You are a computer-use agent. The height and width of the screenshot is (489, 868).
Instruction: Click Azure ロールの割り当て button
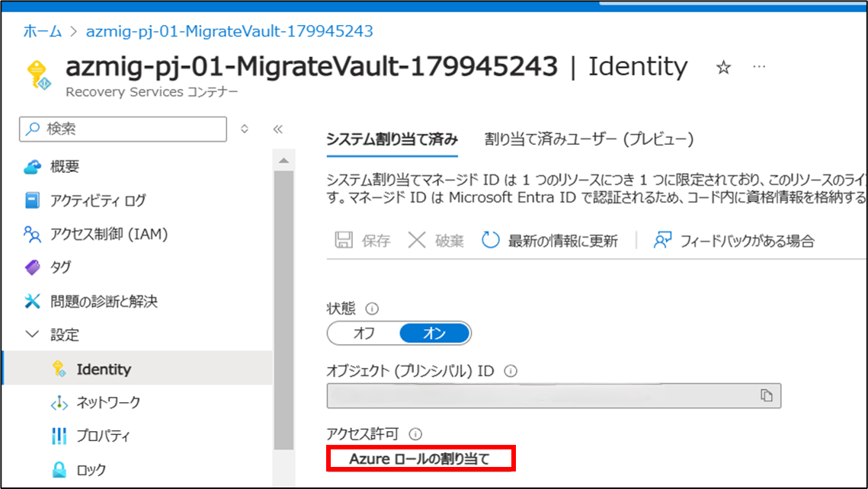[x=420, y=459]
